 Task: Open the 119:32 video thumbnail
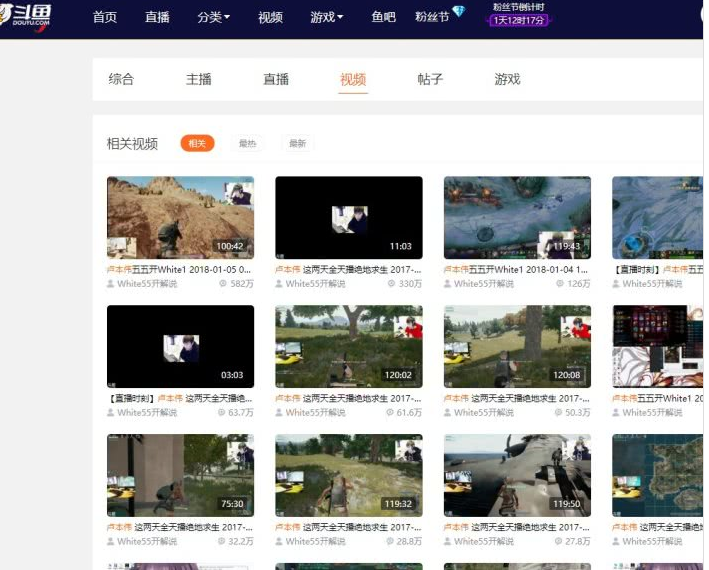pos(349,475)
